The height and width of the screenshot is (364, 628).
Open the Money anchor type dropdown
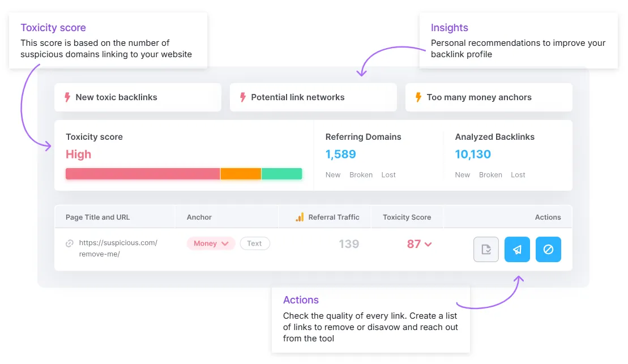(211, 243)
